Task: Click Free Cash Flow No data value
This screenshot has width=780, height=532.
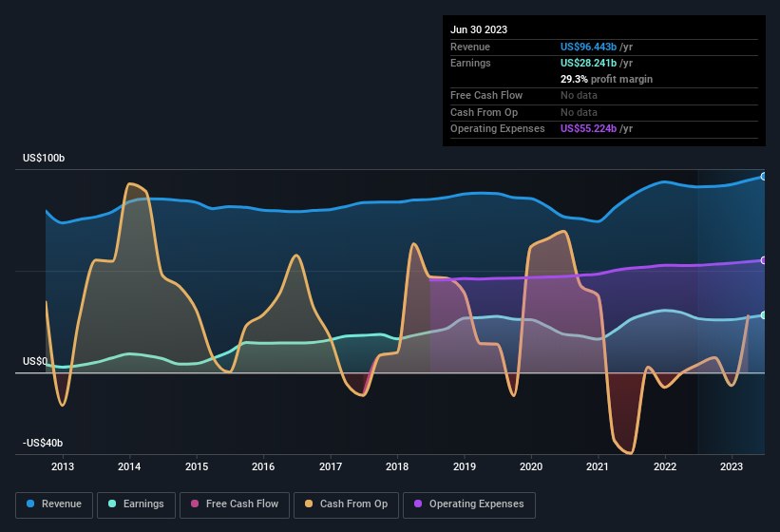Action: (579, 95)
